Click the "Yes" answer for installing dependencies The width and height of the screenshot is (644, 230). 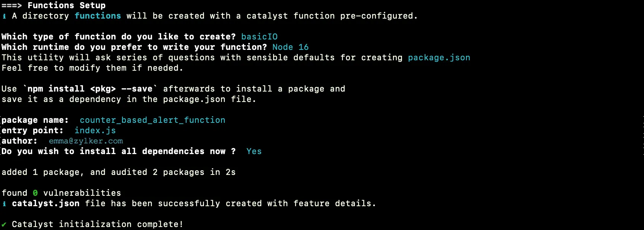point(254,151)
